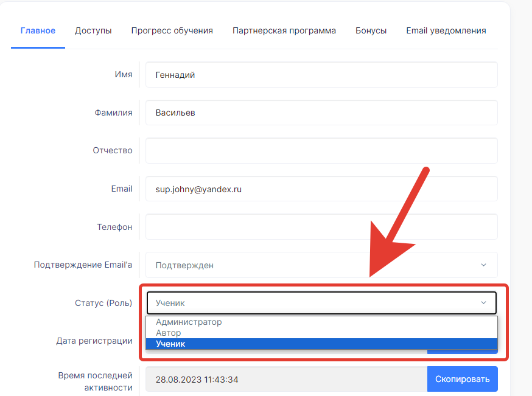Open the Главное tab
The image size is (532, 396).
tap(38, 30)
